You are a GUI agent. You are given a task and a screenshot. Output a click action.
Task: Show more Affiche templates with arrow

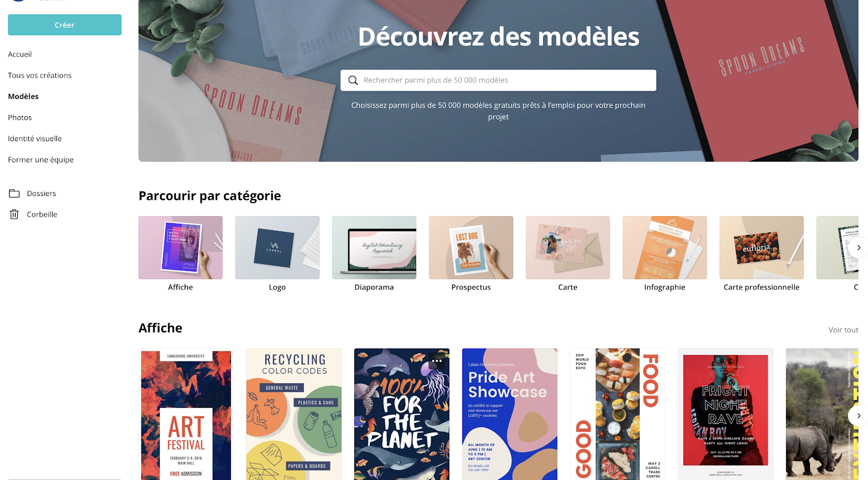point(858,416)
